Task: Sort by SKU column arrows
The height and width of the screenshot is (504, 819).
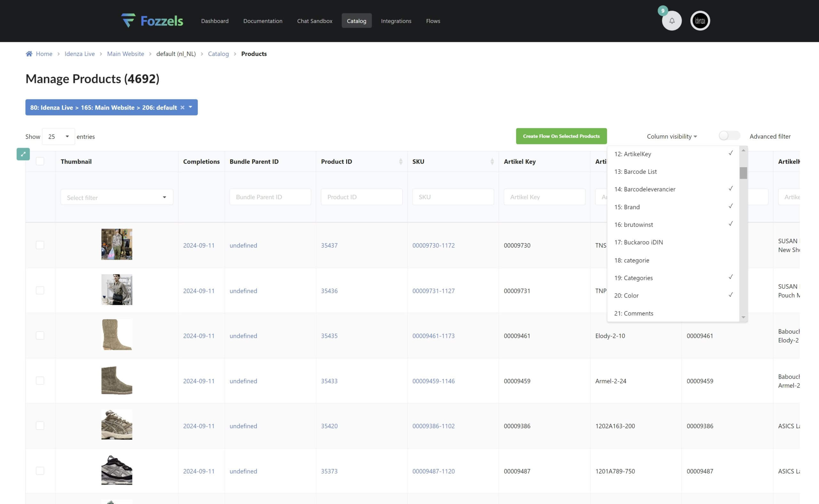Action: coord(492,162)
